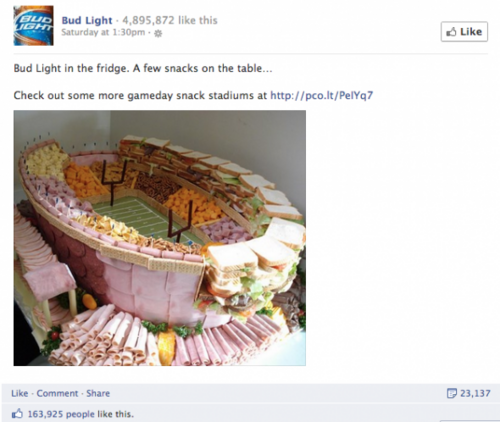The height and width of the screenshot is (422, 500).
Task: Click the thumbs-up icon in the Like button
Action: [451, 32]
